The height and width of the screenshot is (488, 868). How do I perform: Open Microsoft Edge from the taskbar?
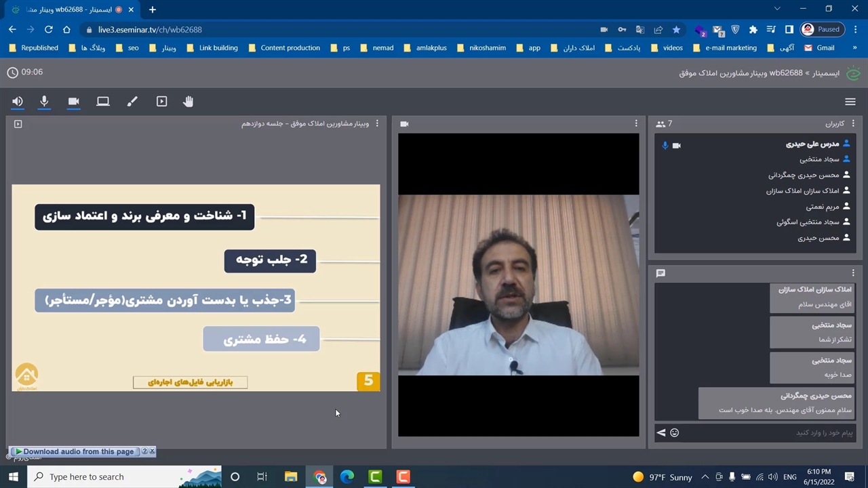(x=347, y=476)
